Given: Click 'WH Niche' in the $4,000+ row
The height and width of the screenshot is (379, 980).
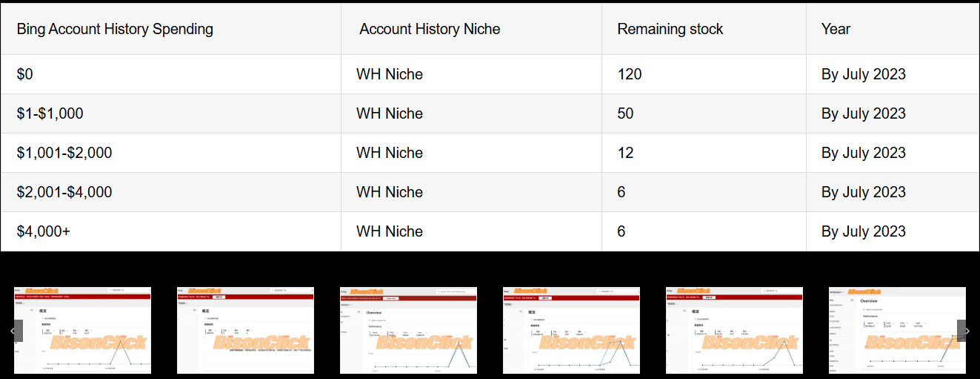Looking at the screenshot, I should 390,231.
